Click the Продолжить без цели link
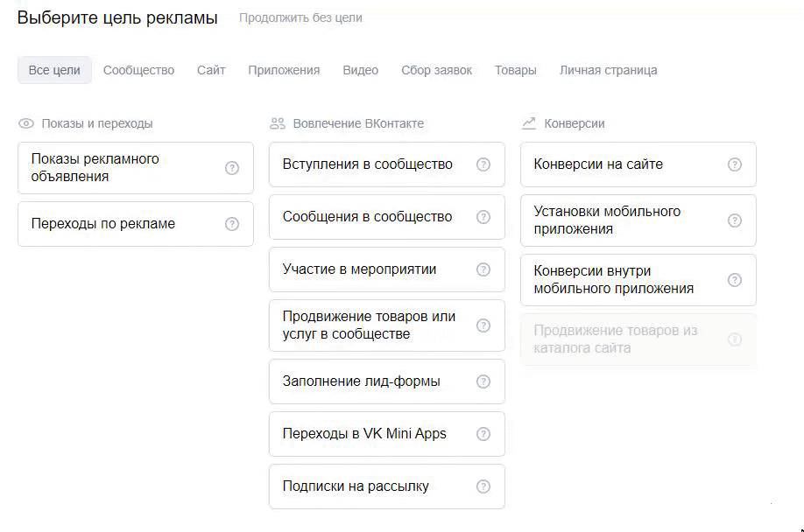804x532 pixels. tap(300, 17)
